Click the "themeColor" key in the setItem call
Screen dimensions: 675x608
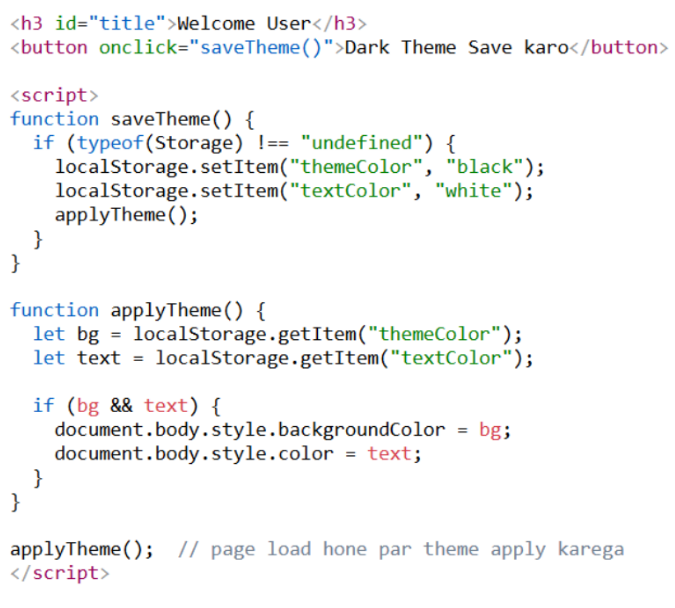pyautogui.click(x=356, y=167)
